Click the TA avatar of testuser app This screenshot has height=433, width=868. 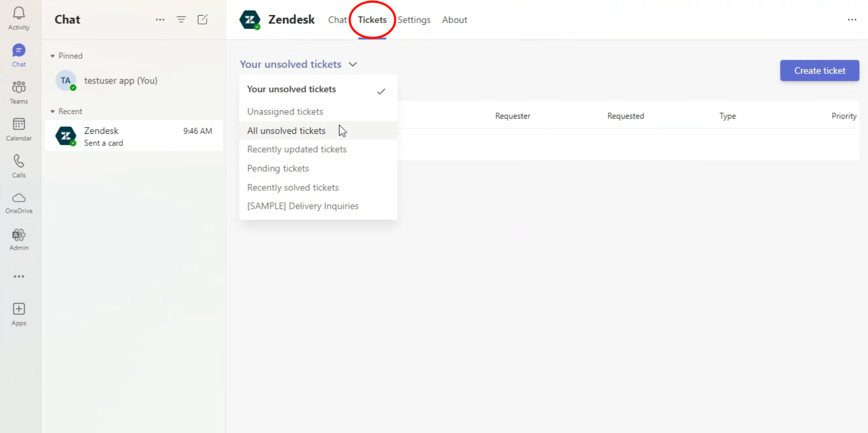pyautogui.click(x=66, y=80)
